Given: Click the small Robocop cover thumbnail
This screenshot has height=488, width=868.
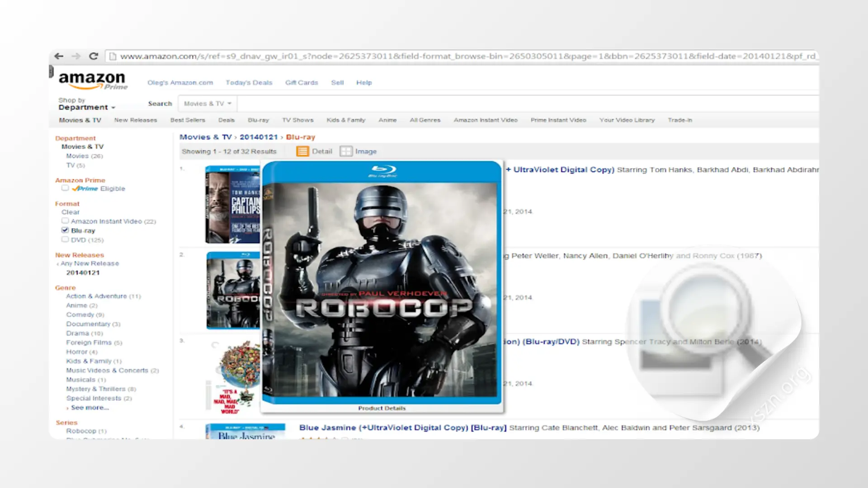Looking at the screenshot, I should click(233, 291).
